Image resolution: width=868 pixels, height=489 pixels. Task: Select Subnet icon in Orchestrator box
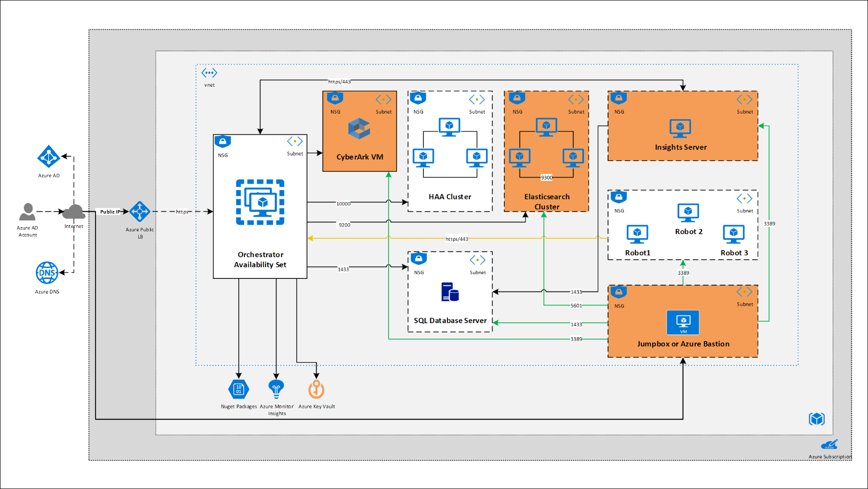295,141
